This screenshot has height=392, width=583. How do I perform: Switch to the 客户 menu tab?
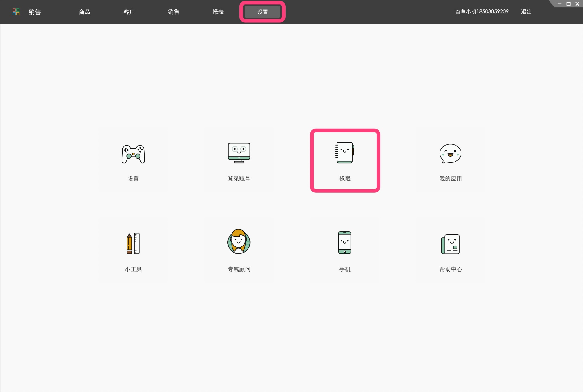[129, 12]
